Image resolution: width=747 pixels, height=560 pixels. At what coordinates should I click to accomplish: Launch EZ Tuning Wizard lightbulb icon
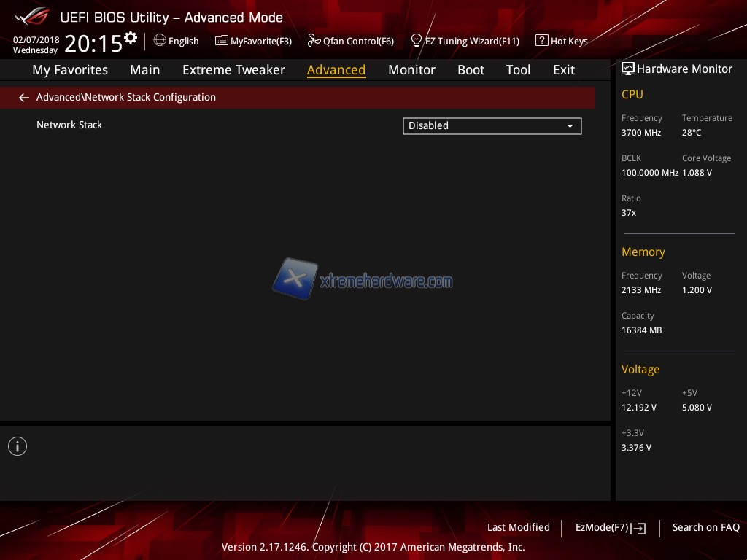tap(417, 40)
